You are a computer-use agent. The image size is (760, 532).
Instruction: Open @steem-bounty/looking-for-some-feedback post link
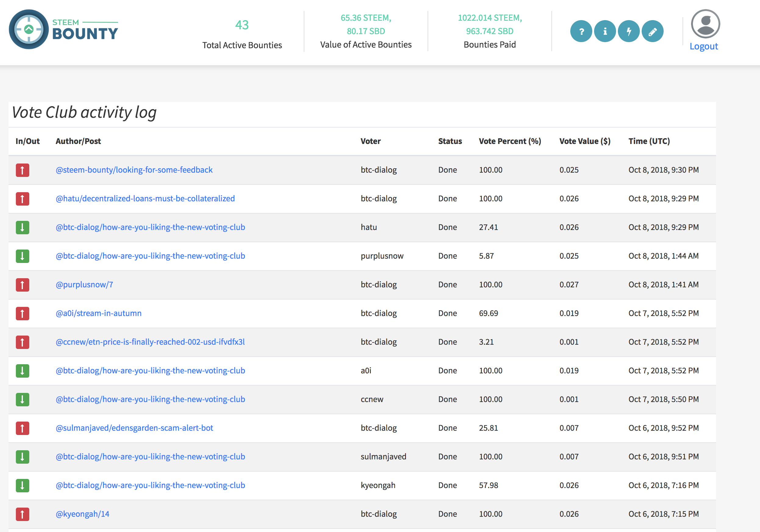pyautogui.click(x=134, y=170)
